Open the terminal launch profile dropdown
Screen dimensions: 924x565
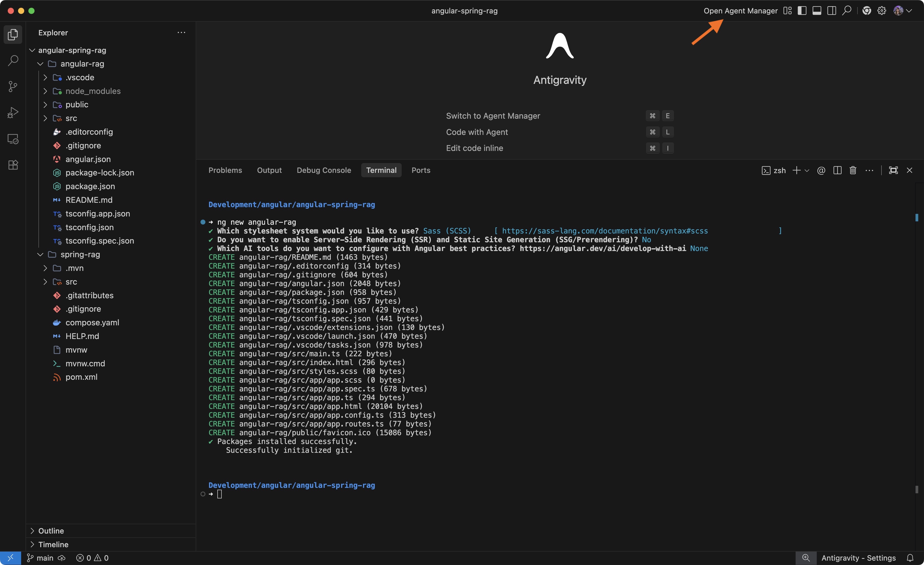pyautogui.click(x=807, y=170)
